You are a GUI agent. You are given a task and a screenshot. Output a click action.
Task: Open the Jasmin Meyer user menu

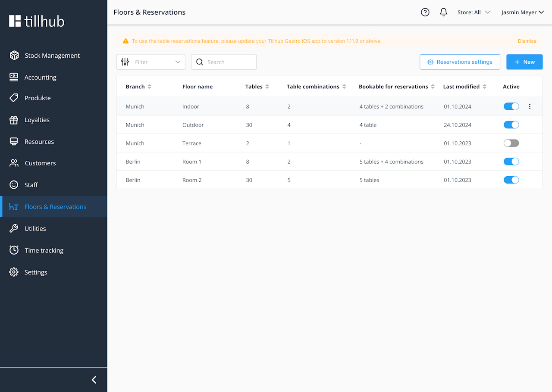point(522,12)
